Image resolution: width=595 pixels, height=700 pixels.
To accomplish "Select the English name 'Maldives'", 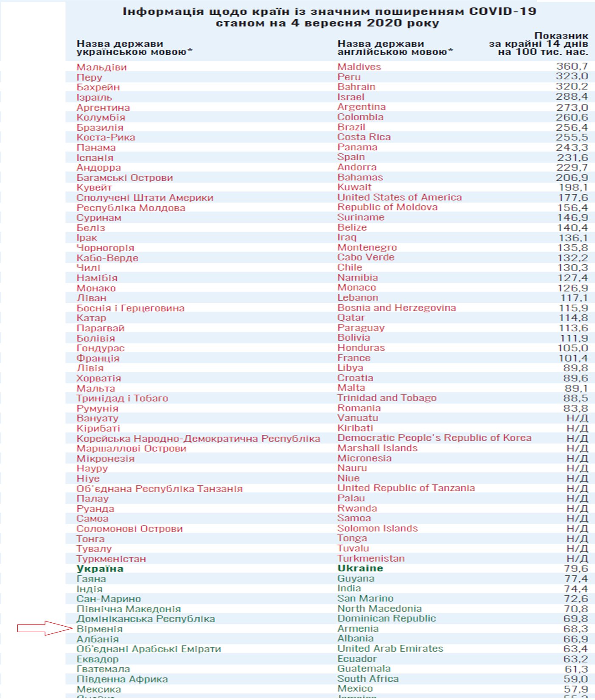I will pyautogui.click(x=359, y=67).
